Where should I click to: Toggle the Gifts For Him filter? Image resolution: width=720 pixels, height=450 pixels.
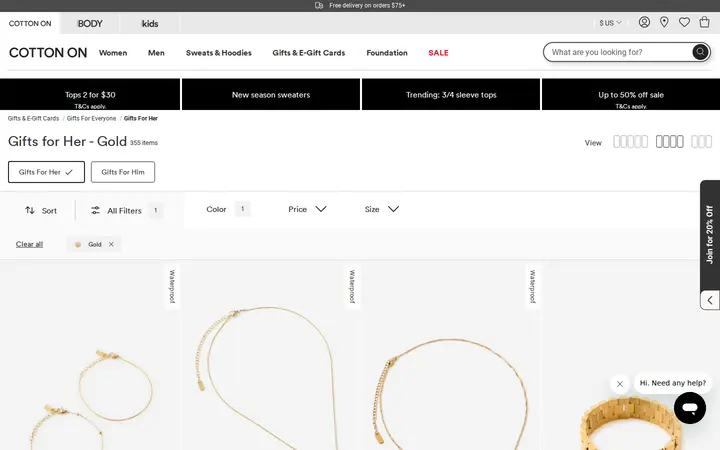click(x=123, y=172)
